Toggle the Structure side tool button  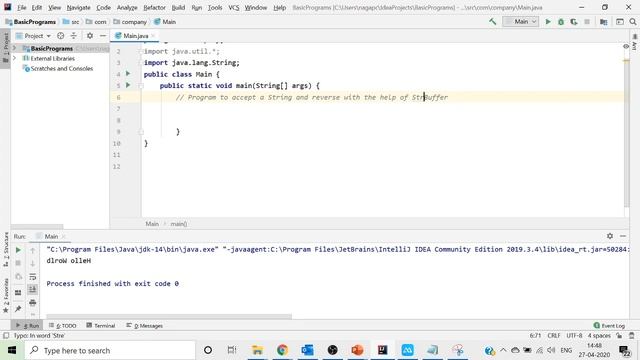tap(5, 249)
